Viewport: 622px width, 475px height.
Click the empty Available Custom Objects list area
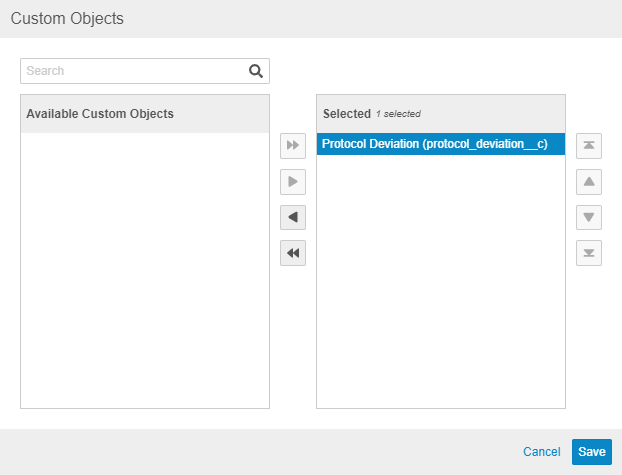click(145, 270)
